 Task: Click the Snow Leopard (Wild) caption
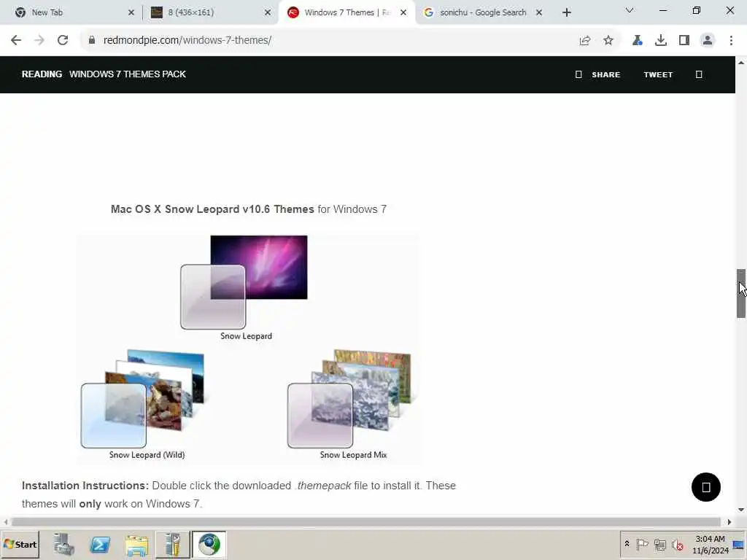[147, 455]
